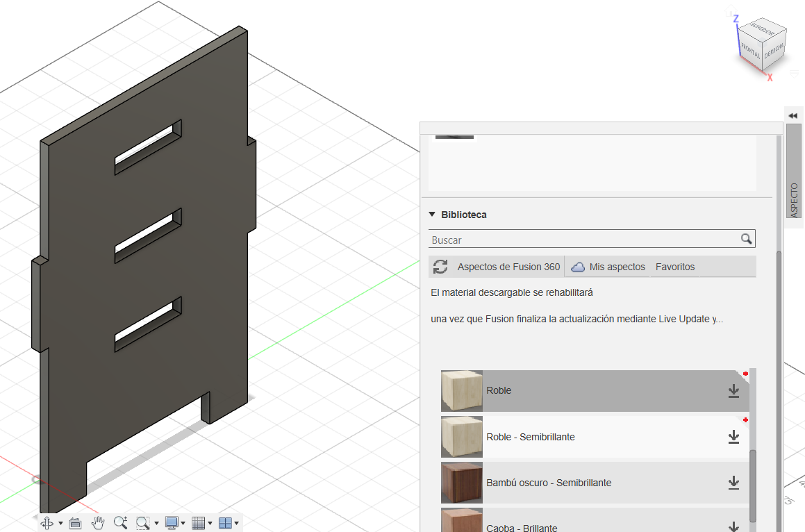The height and width of the screenshot is (532, 805).
Task: Open Grid and Snaps settings icon
Action: click(x=198, y=523)
